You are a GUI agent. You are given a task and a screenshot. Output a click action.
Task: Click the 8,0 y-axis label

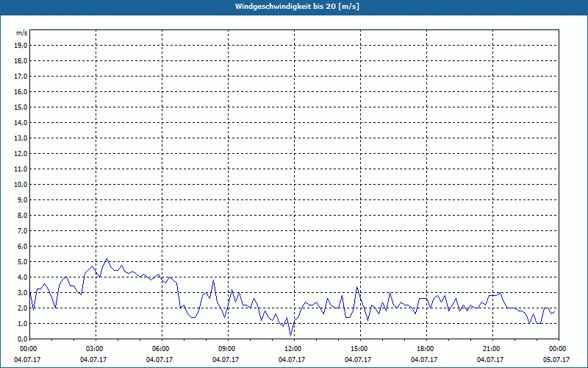coord(22,215)
